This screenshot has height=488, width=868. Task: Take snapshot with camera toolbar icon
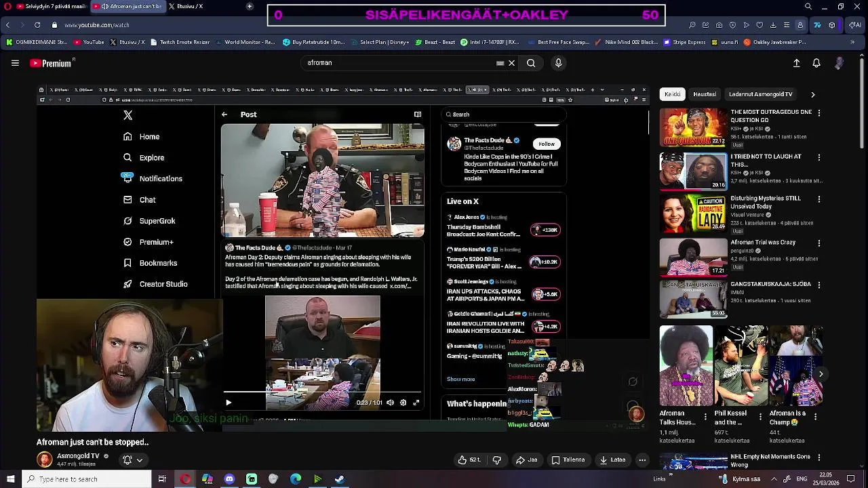pos(719,25)
